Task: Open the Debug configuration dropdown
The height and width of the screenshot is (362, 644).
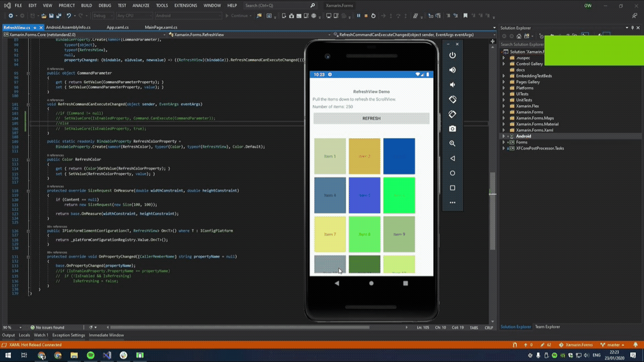Action: coord(103,16)
